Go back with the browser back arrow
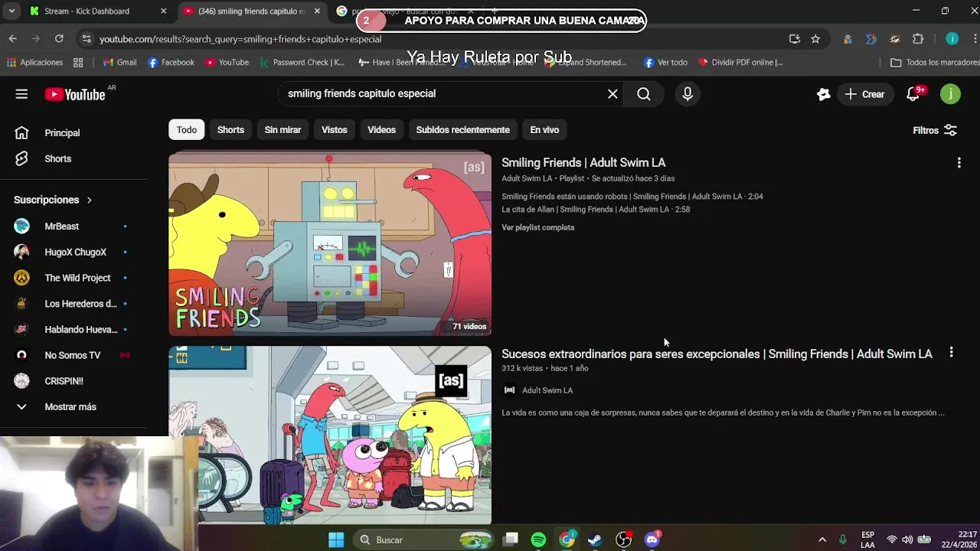 pyautogui.click(x=13, y=38)
